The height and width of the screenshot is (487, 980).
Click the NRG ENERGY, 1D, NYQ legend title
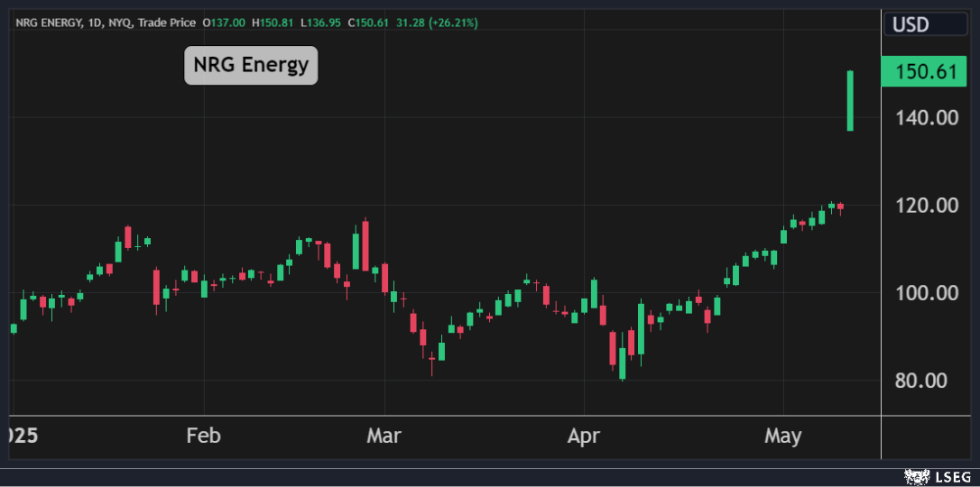click(x=74, y=23)
